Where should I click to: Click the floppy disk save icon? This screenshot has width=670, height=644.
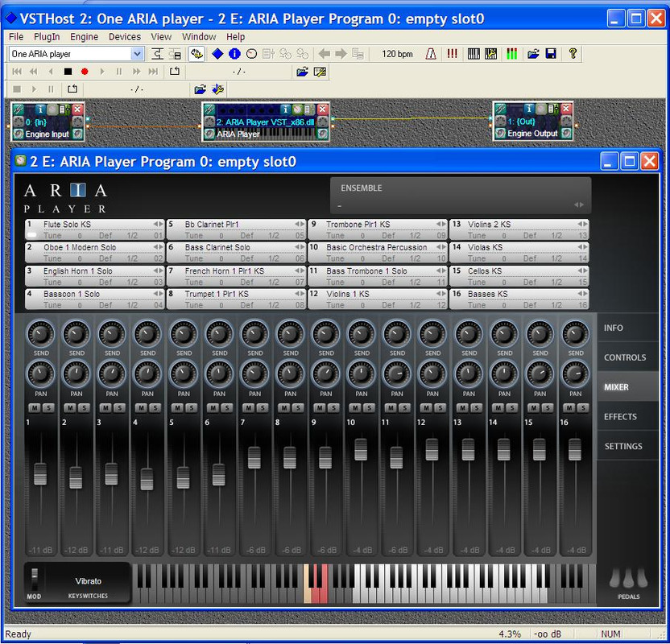pyautogui.click(x=551, y=54)
